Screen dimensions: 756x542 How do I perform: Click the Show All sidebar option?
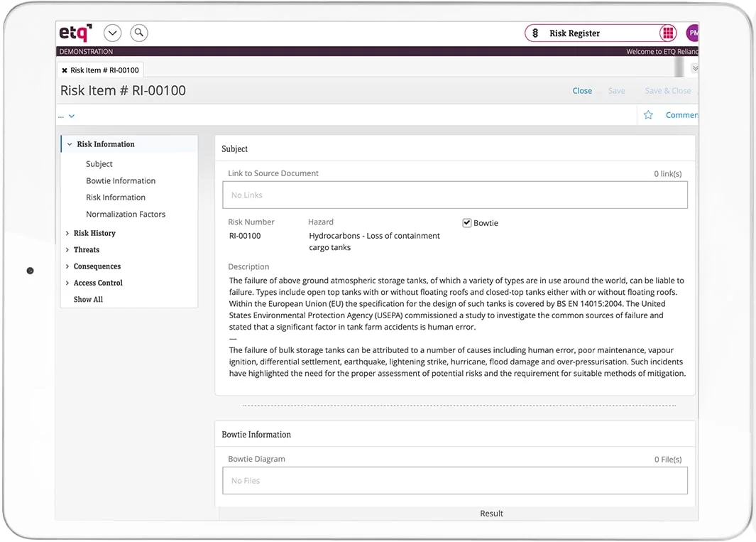click(x=87, y=299)
